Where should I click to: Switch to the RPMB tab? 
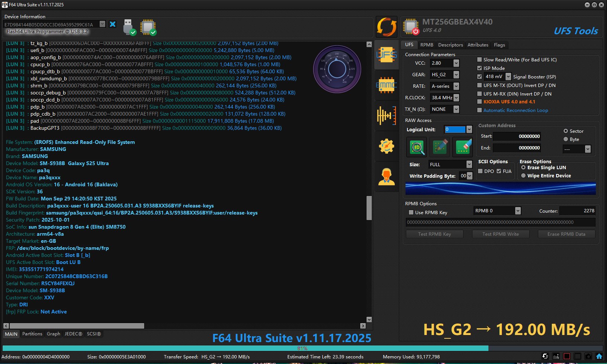coord(427,45)
